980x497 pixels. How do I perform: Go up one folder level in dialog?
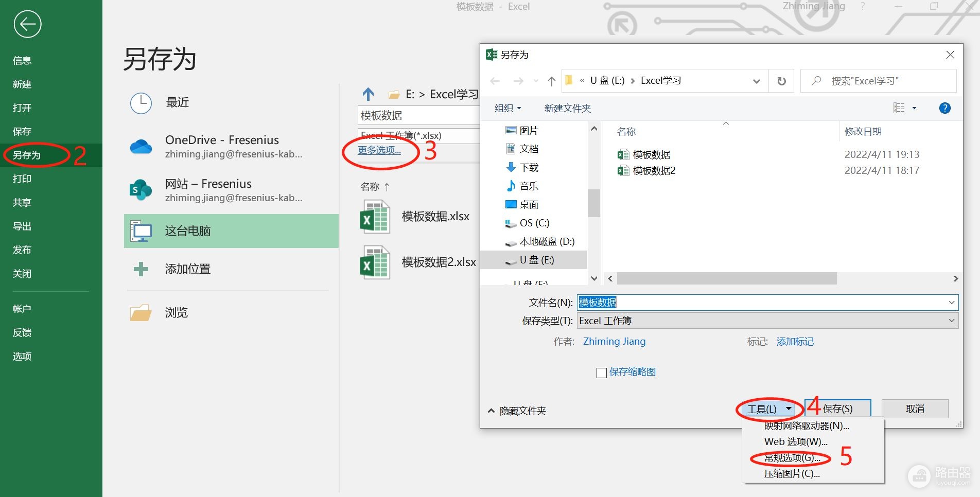pyautogui.click(x=552, y=81)
